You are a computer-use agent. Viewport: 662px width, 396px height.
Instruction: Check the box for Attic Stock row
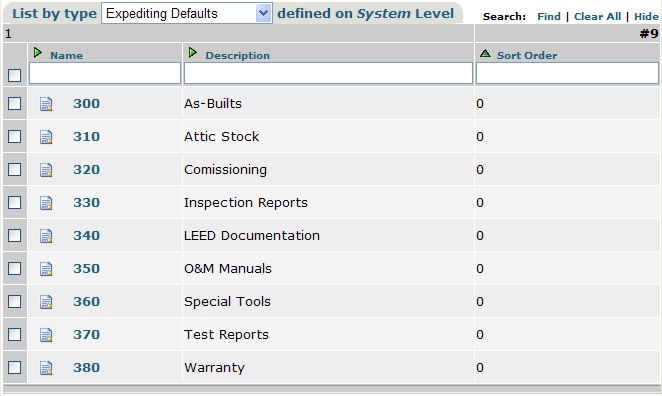pyautogui.click(x=14, y=136)
